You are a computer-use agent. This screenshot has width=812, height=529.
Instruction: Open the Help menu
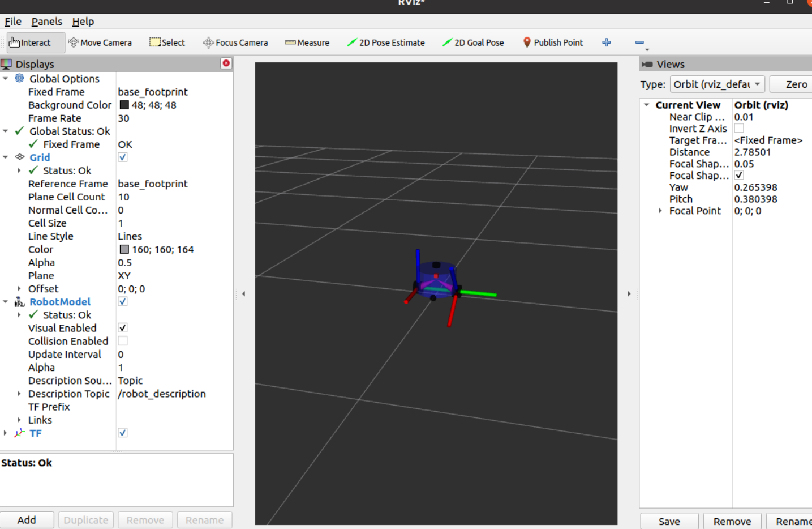(x=83, y=22)
